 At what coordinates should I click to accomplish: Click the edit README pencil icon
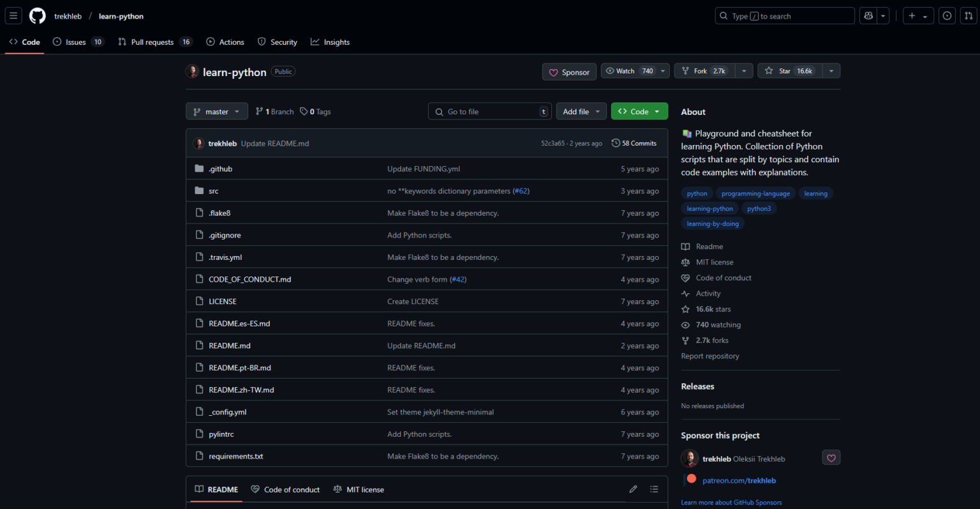pyautogui.click(x=633, y=489)
